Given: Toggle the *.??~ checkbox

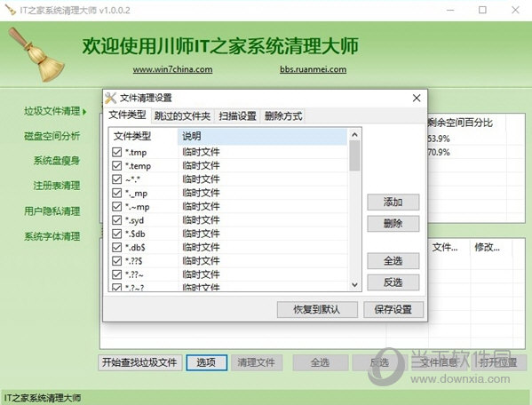Looking at the screenshot, I should point(116,274).
